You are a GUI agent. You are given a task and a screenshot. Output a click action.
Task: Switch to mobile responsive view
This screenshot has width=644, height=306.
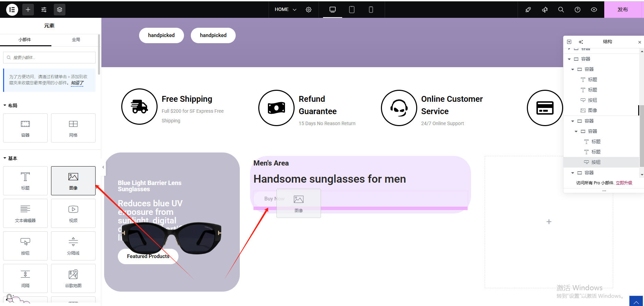point(371,10)
